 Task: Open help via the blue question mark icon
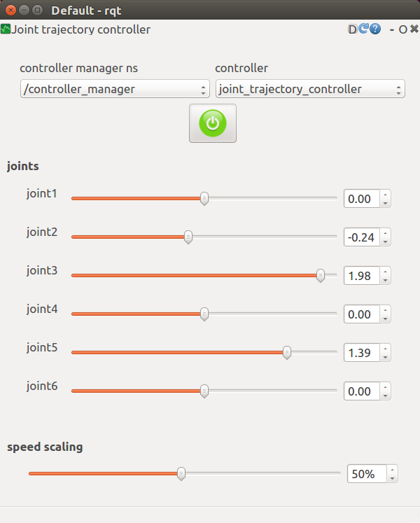click(x=375, y=29)
